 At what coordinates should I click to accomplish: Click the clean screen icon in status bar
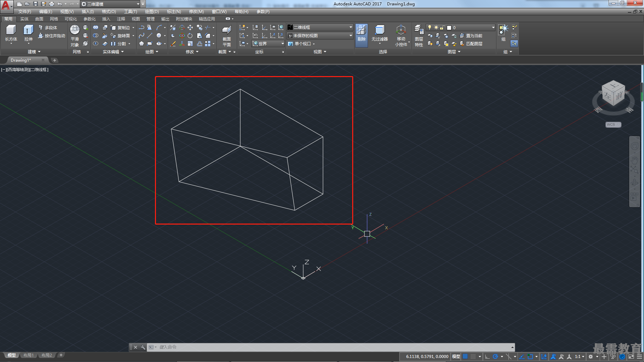tap(631, 357)
